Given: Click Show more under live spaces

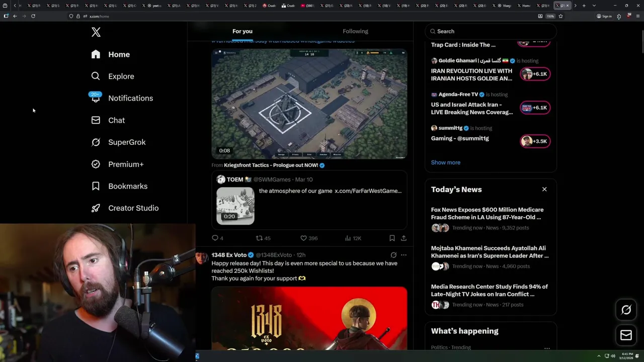Looking at the screenshot, I should point(445,162).
